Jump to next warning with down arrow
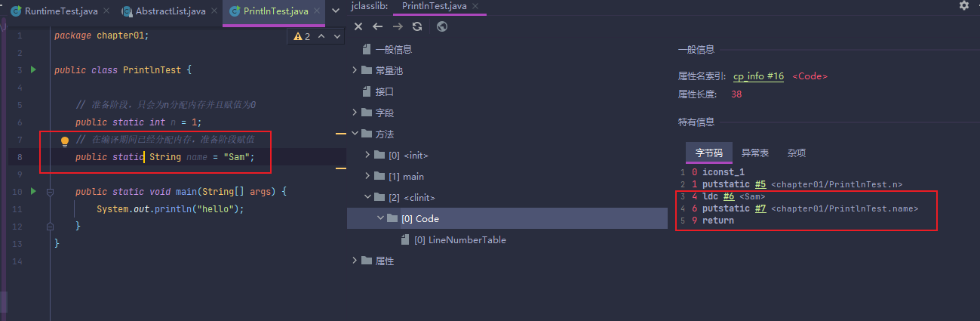Screen dimensions: 980x321 coord(336,36)
